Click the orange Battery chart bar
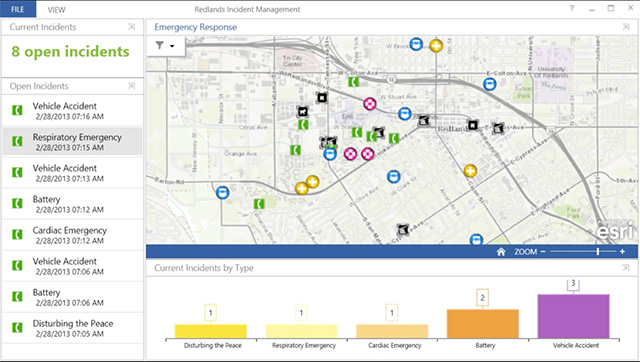This screenshot has width=640, height=362. (483, 324)
